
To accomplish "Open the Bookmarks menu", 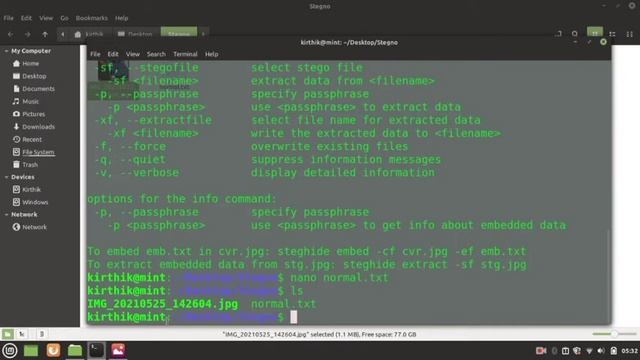I will tap(91, 18).
